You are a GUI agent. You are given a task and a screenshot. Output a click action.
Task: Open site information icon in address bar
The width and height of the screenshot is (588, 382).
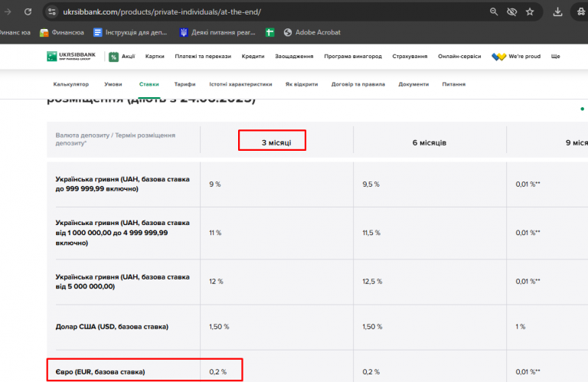(x=52, y=12)
